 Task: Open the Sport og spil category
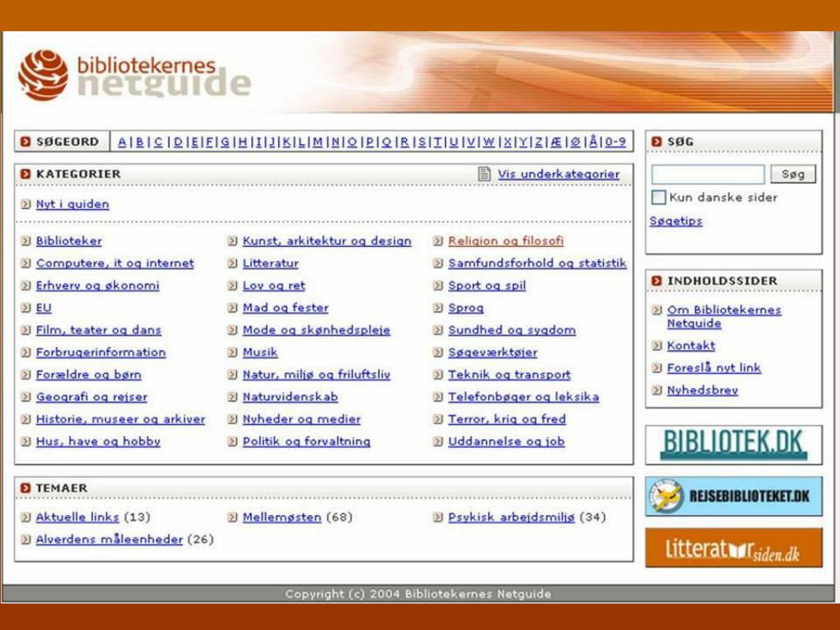point(487,285)
